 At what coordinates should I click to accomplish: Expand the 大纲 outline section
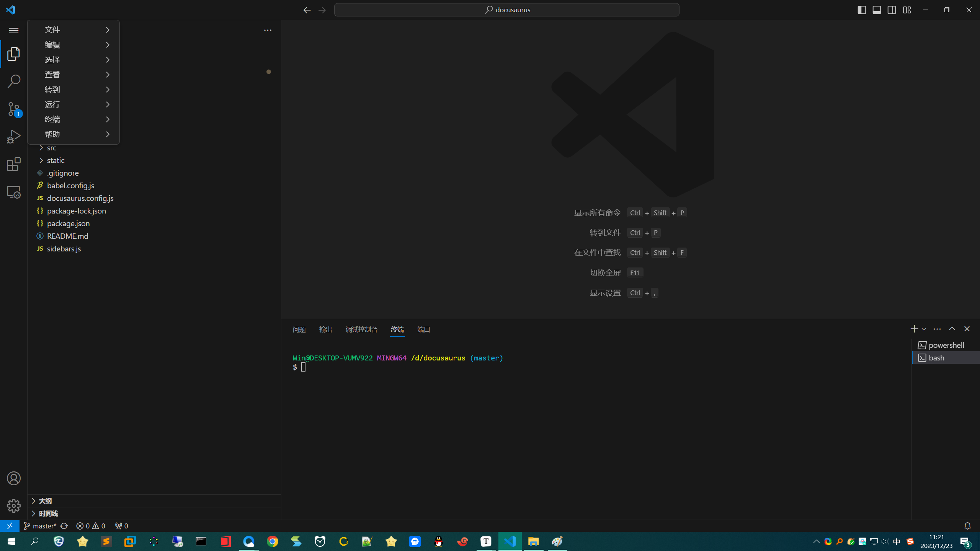click(154, 501)
